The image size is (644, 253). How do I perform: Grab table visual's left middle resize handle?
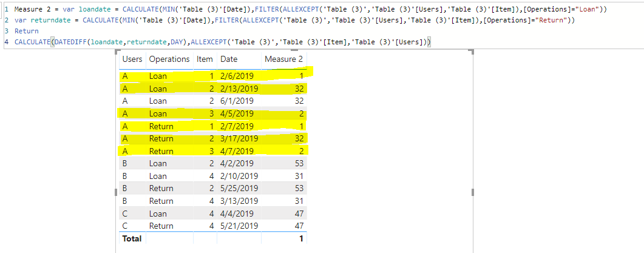click(116, 192)
